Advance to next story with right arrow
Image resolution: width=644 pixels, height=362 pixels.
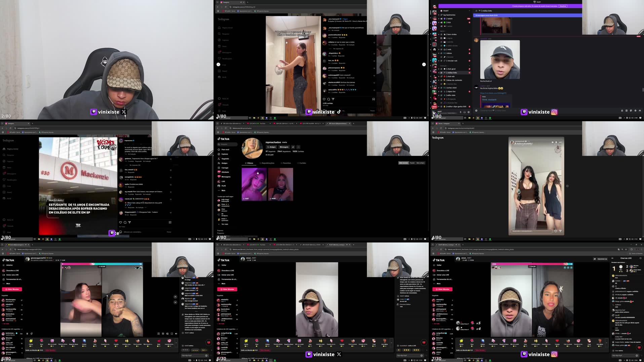[567, 186]
